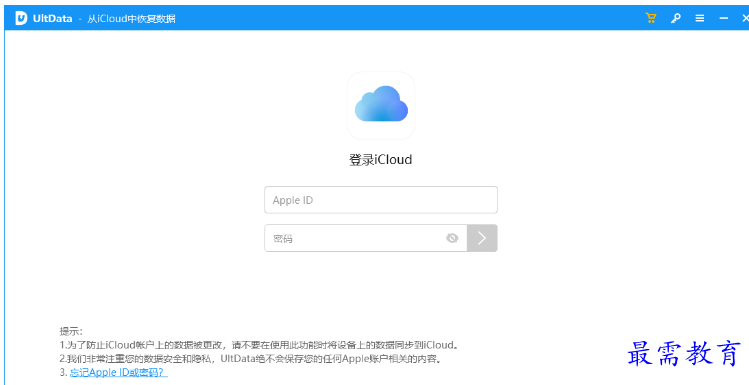
Task: Open the hamburger menu in title bar
Action: pos(700,18)
